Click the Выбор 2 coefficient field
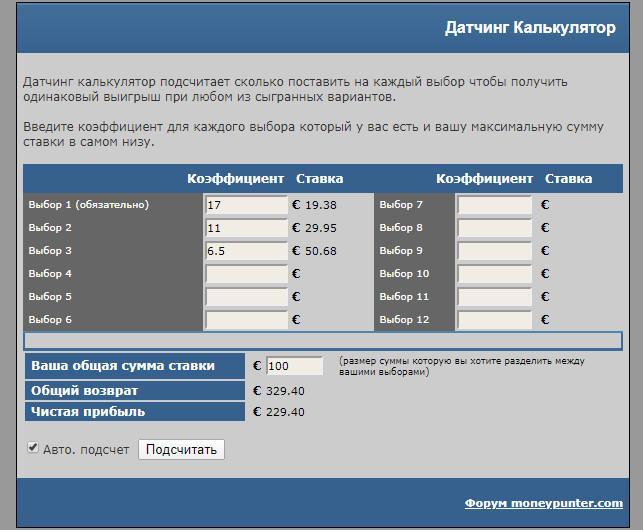 point(246,228)
